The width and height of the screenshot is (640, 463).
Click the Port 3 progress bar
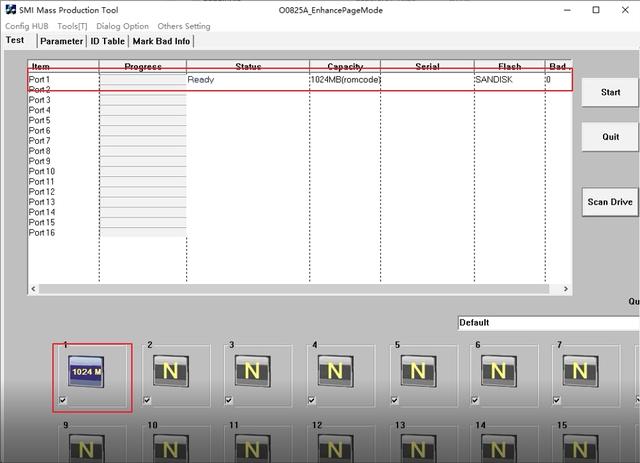coord(143,100)
